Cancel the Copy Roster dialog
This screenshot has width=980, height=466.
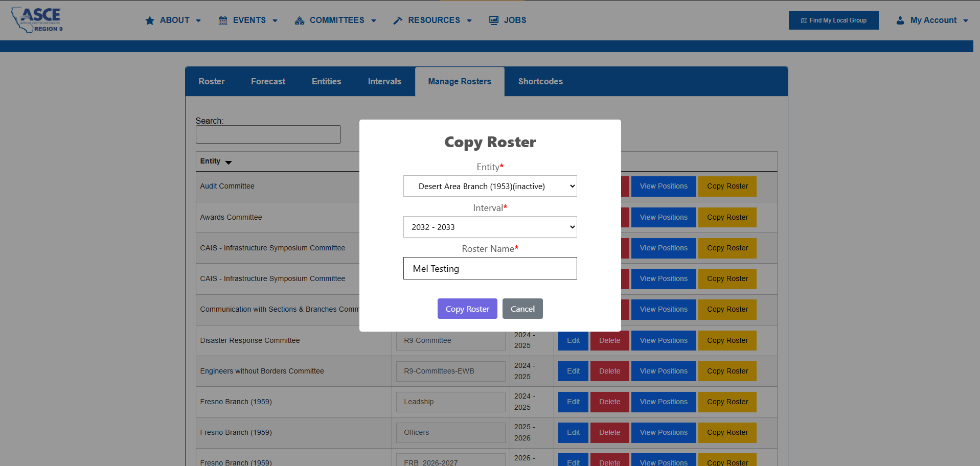tap(522, 309)
